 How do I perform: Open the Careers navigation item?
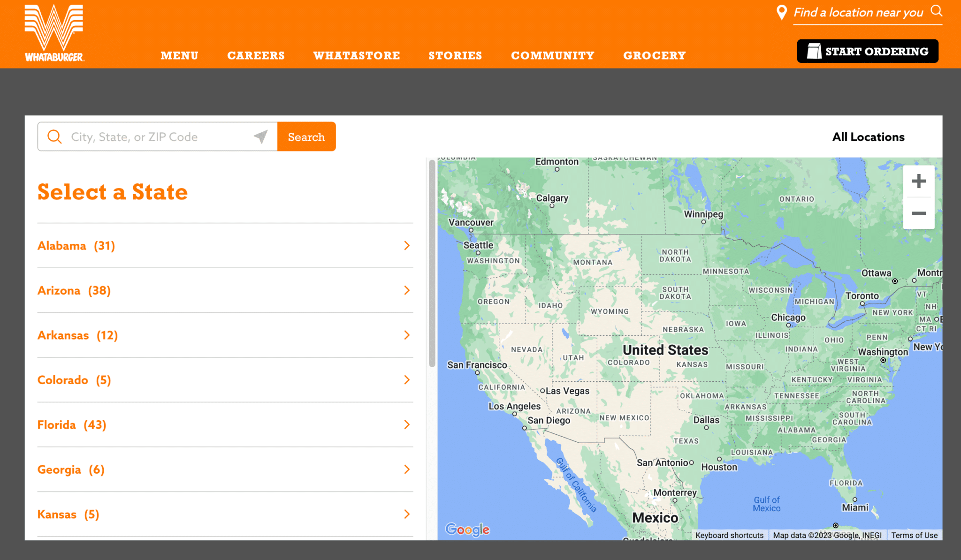click(x=256, y=55)
